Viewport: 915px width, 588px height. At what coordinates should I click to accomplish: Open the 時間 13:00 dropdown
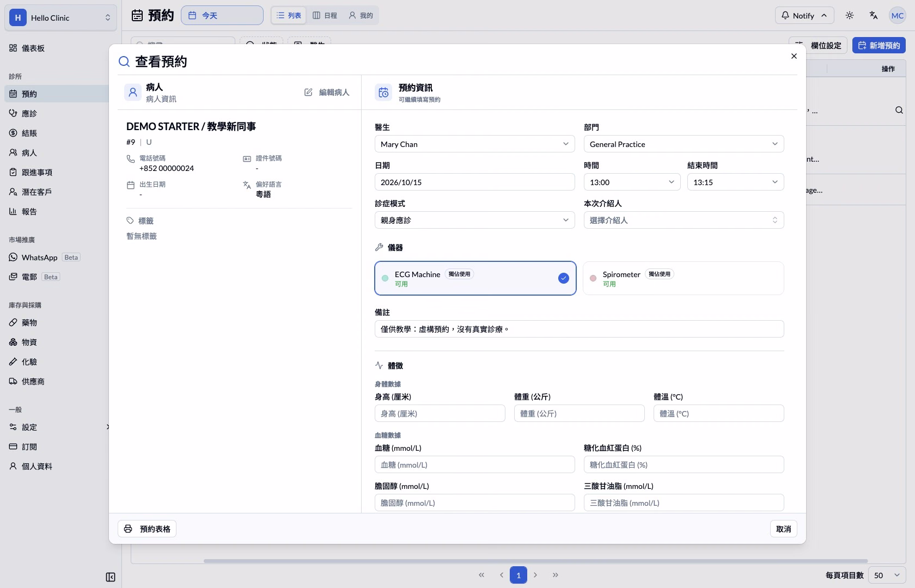(x=632, y=182)
